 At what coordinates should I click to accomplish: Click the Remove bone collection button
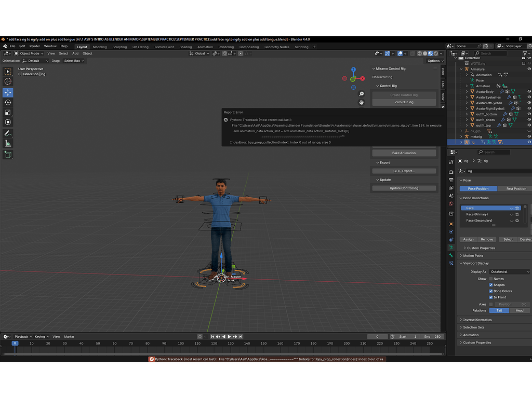click(x=487, y=239)
